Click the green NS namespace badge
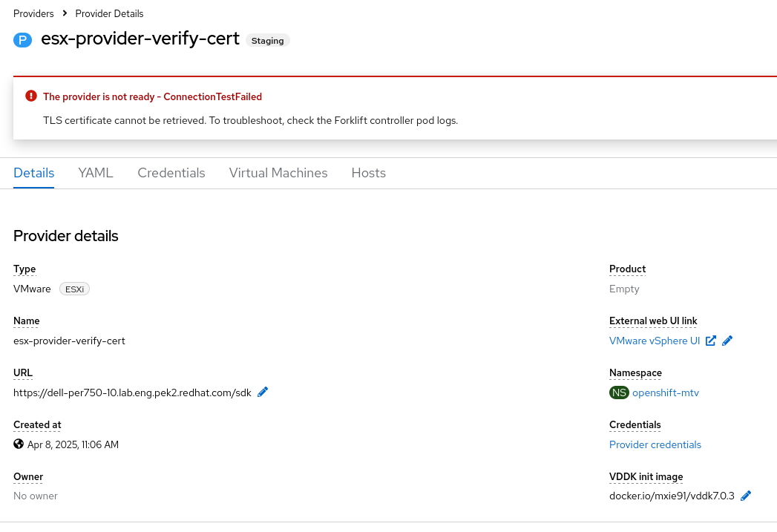This screenshot has width=777, height=532. pyautogui.click(x=619, y=393)
